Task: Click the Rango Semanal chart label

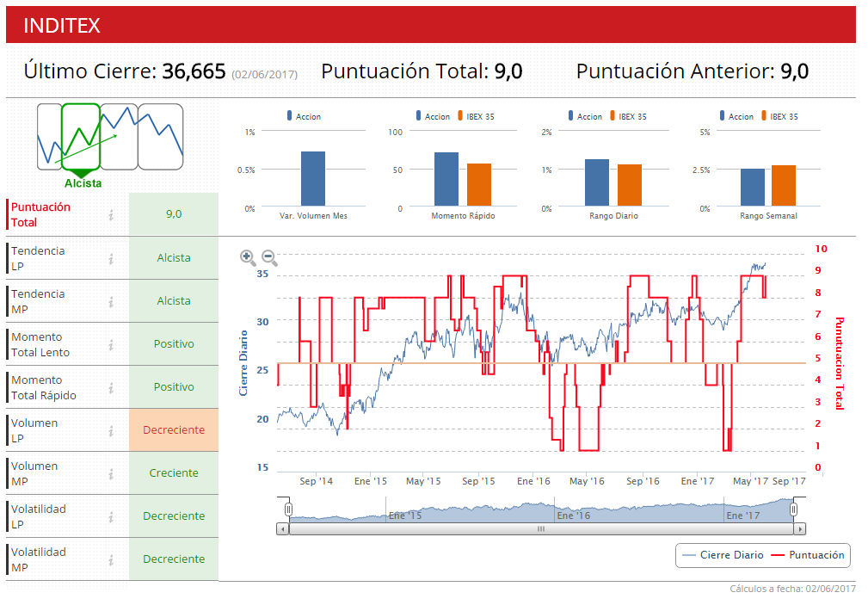Action: point(768,216)
